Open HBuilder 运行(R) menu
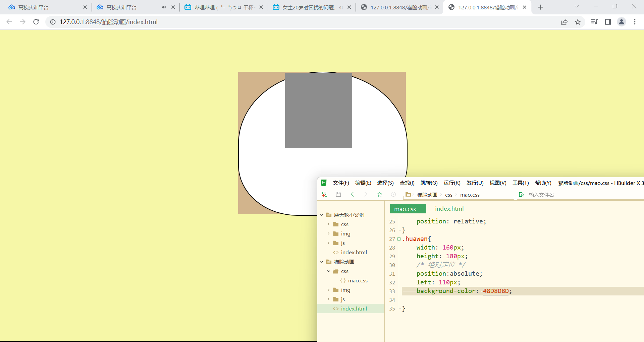This screenshot has width=644, height=342. pyautogui.click(x=452, y=183)
